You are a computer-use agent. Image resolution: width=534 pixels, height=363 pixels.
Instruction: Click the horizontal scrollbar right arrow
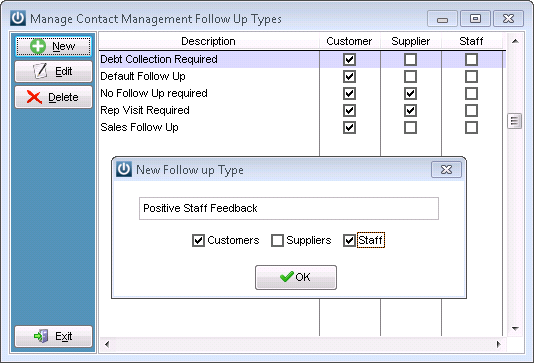pos(499,344)
